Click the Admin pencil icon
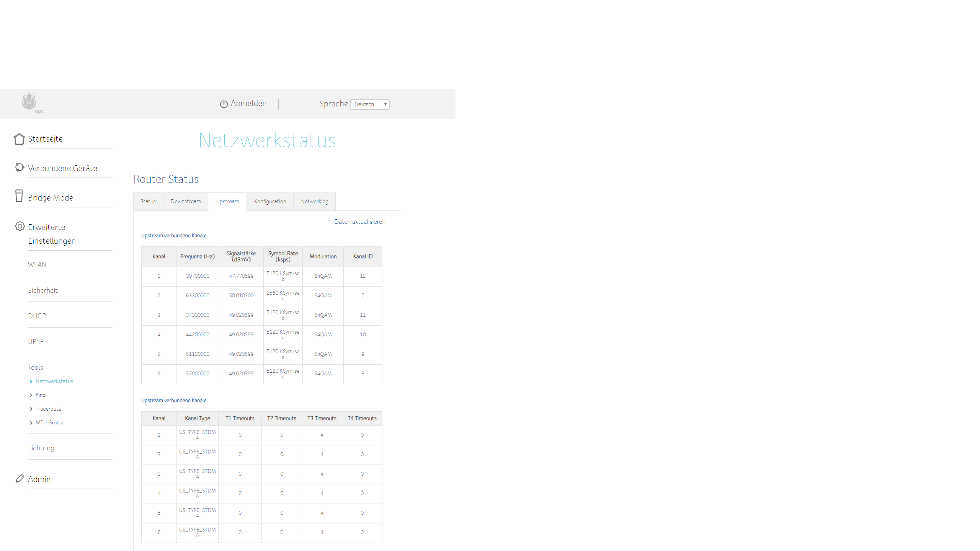The height and width of the screenshot is (551, 980). click(20, 478)
